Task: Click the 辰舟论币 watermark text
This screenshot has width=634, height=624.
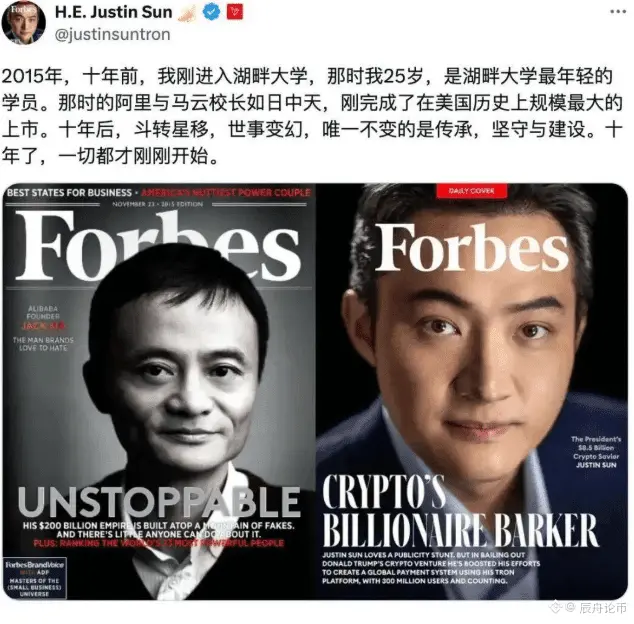Action: coord(603,608)
